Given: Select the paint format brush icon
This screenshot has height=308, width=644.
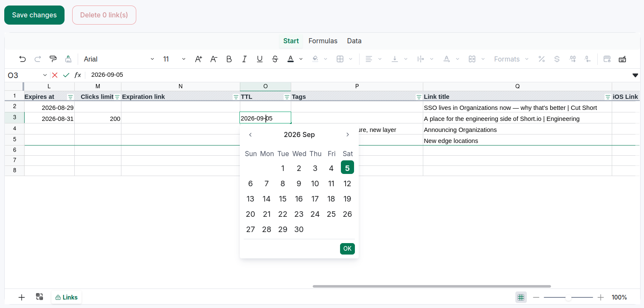Looking at the screenshot, I should [x=53, y=59].
